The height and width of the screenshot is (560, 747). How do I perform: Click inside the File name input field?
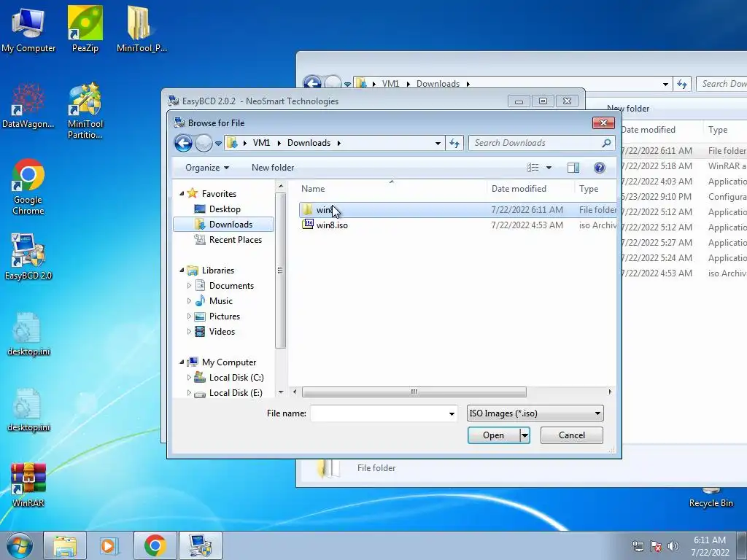click(379, 413)
